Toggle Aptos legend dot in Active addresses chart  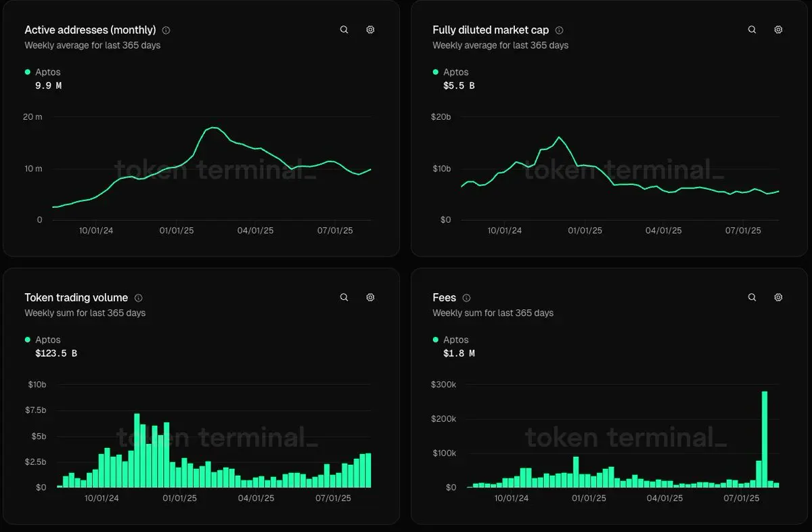point(28,72)
